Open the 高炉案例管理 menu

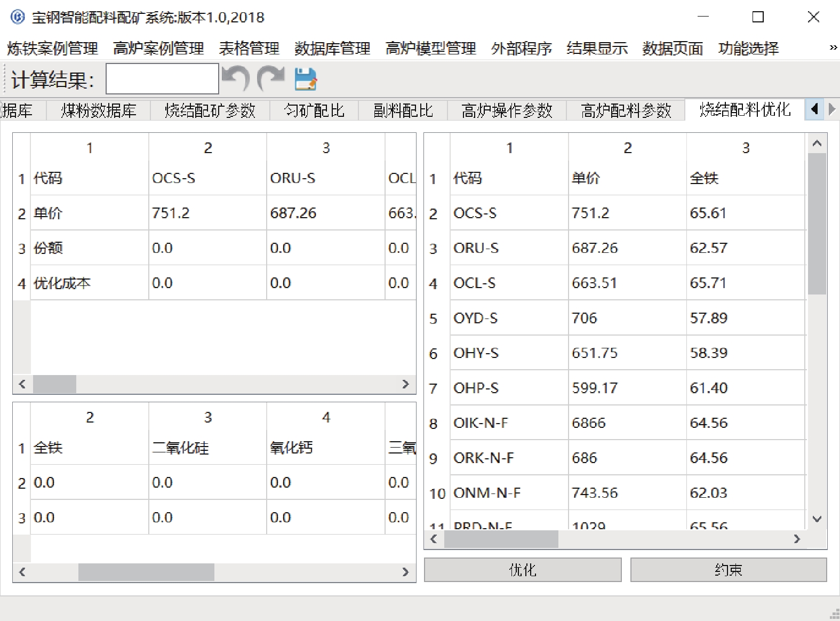tap(158, 49)
